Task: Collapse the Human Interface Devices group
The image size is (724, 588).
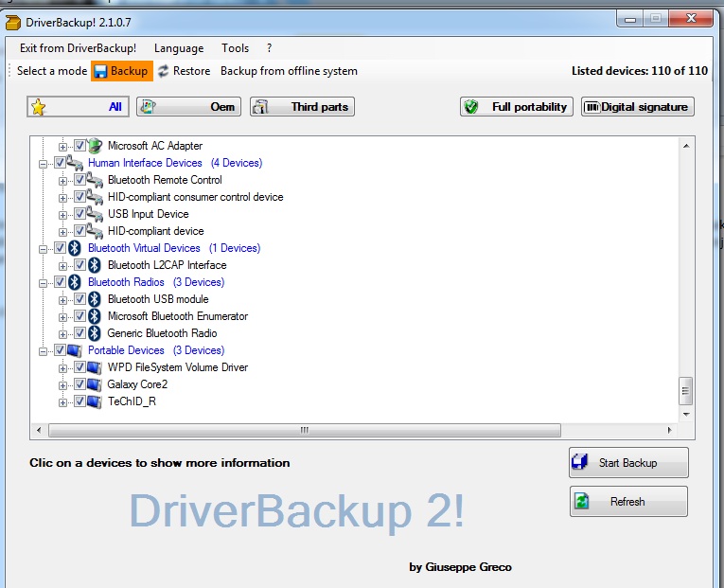Action: [43, 164]
